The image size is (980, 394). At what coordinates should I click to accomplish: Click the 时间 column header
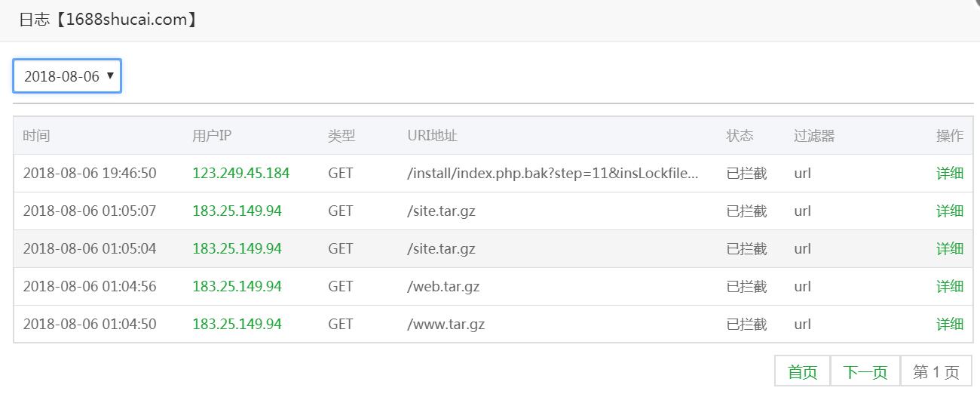36,136
